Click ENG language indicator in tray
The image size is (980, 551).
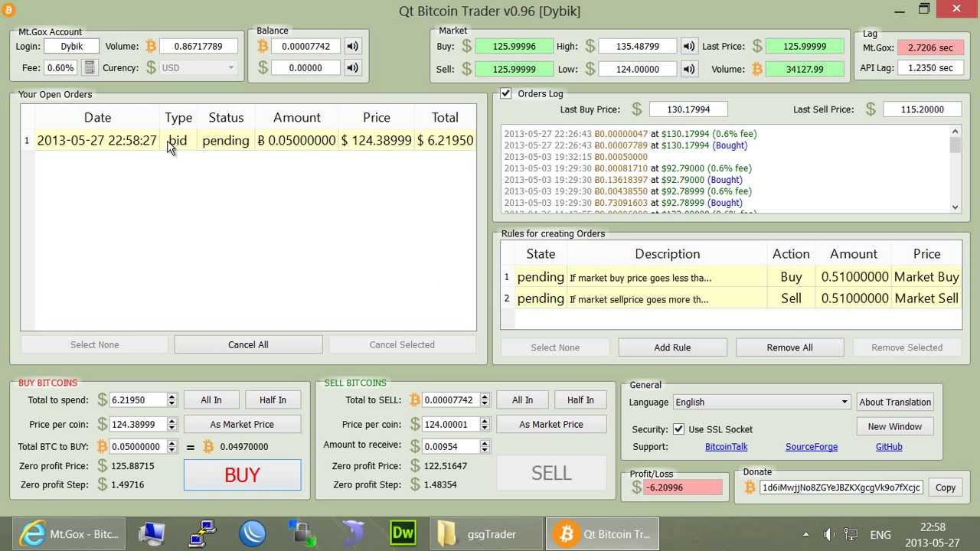880,534
